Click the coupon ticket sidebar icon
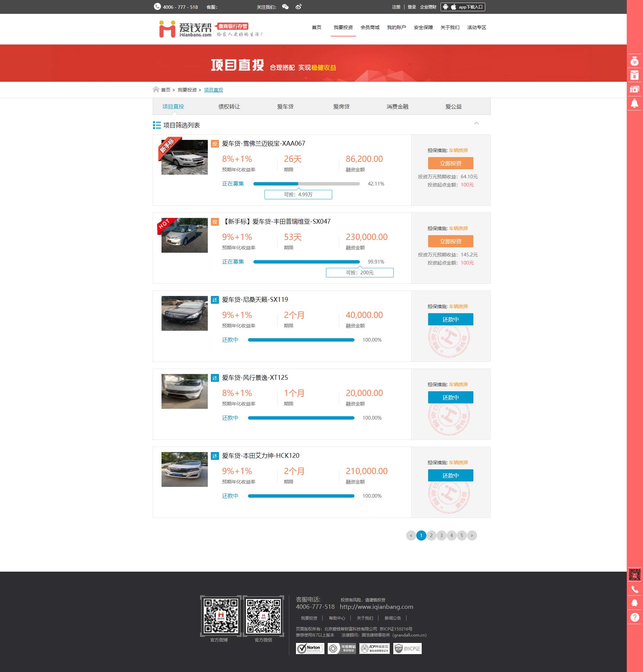The width and height of the screenshot is (643, 672). 635,89
